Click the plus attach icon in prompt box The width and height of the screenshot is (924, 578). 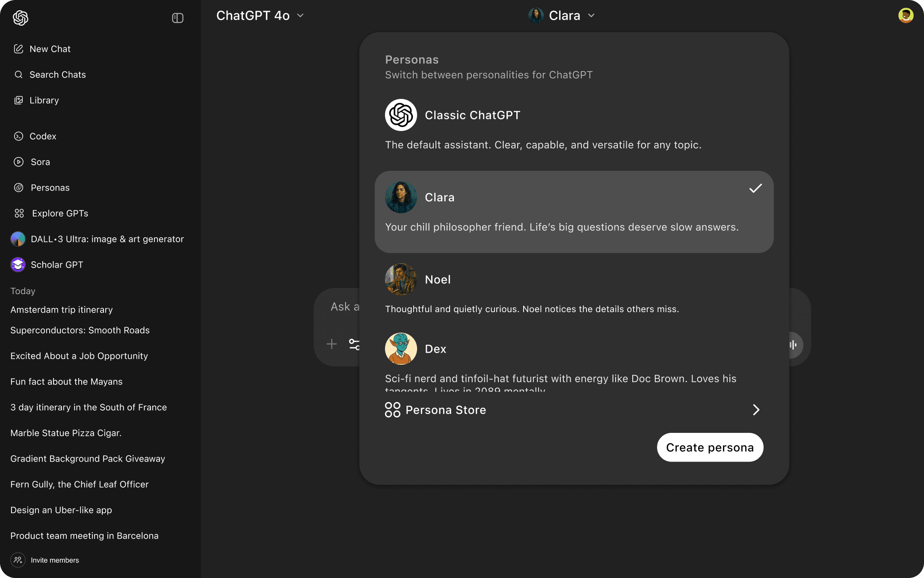point(332,344)
